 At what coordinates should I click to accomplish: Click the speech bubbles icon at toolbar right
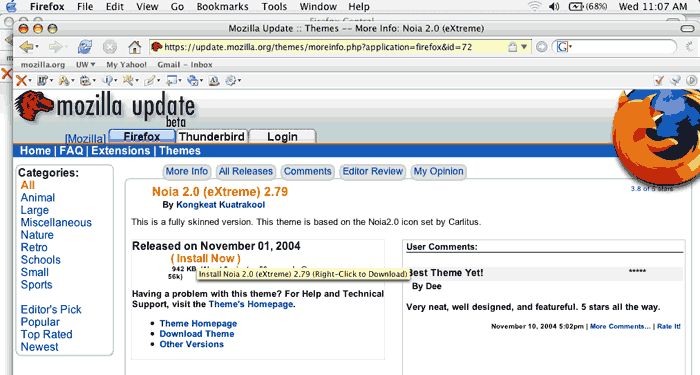coord(675,80)
